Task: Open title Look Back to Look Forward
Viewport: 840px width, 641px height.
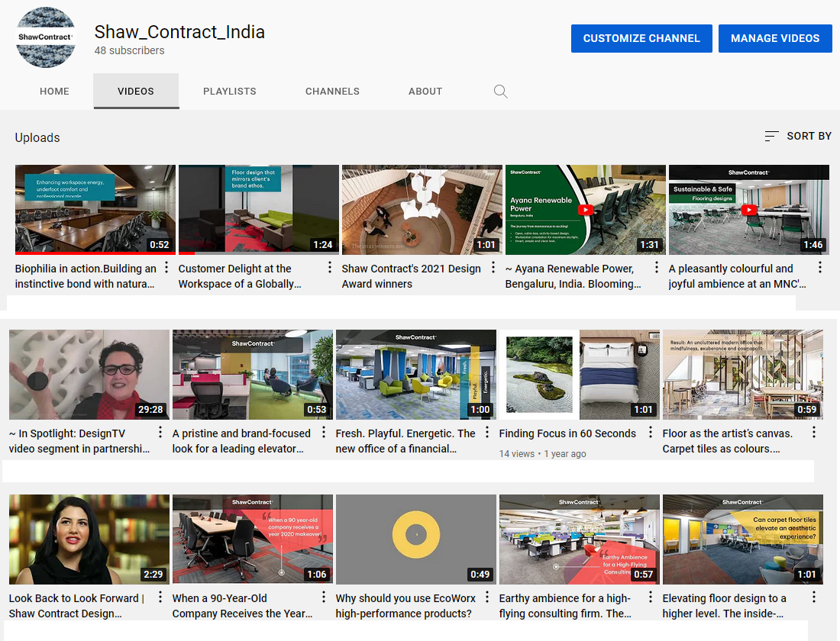Action: tap(76, 606)
